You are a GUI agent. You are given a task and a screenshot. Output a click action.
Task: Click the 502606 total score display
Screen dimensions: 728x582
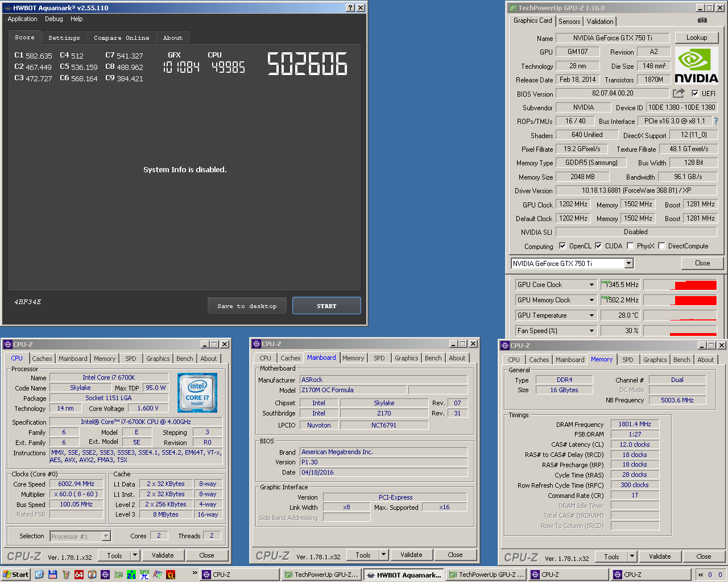pos(307,64)
